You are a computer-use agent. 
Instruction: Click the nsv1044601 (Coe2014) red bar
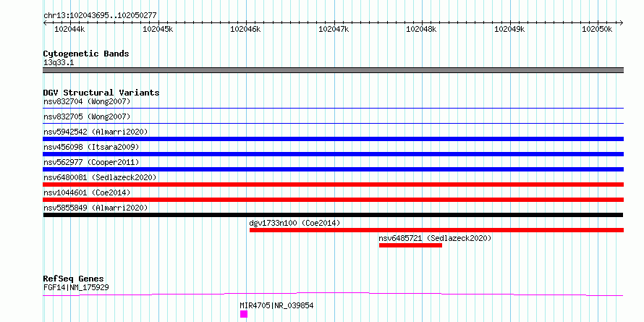(333, 200)
